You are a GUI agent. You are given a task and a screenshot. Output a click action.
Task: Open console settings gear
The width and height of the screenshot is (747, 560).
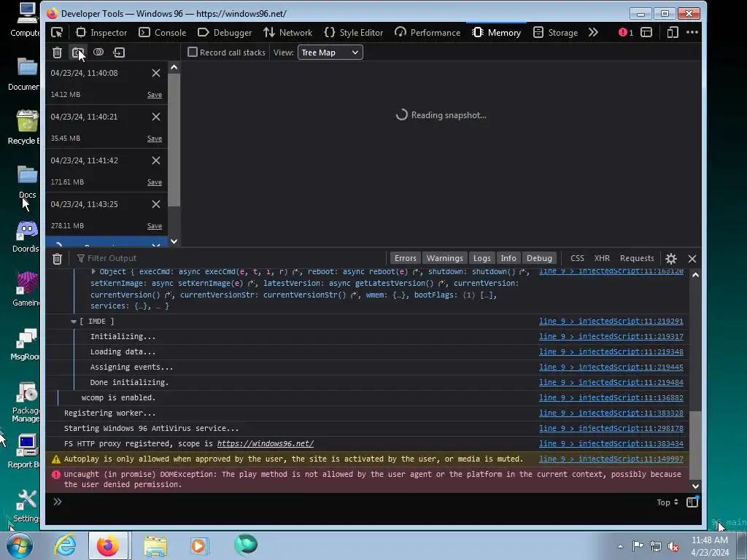click(671, 259)
